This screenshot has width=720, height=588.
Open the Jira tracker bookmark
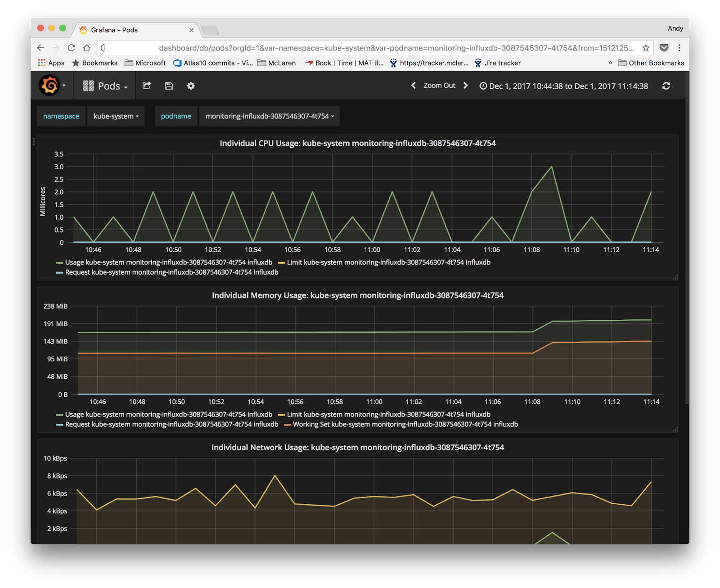[x=498, y=63]
